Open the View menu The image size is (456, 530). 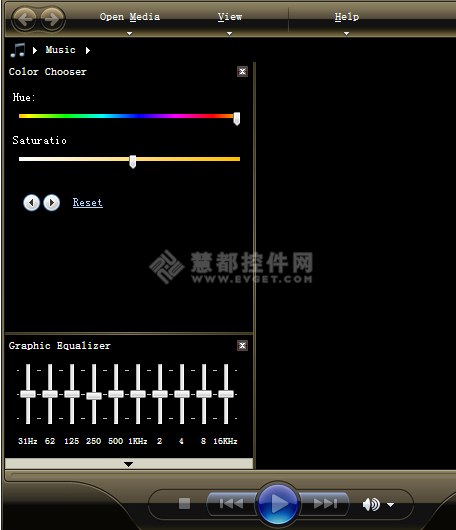point(230,17)
